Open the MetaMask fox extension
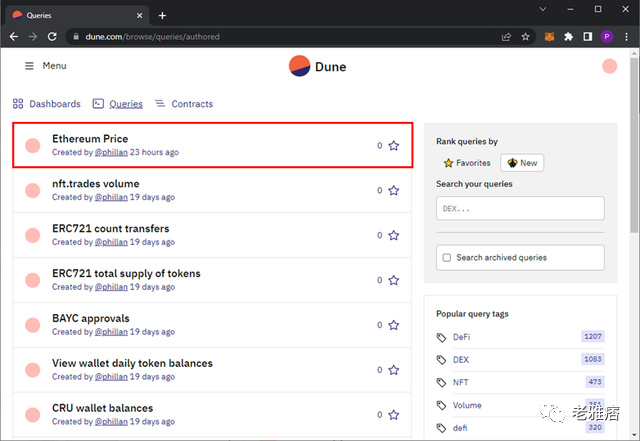640x441 pixels. (x=549, y=37)
